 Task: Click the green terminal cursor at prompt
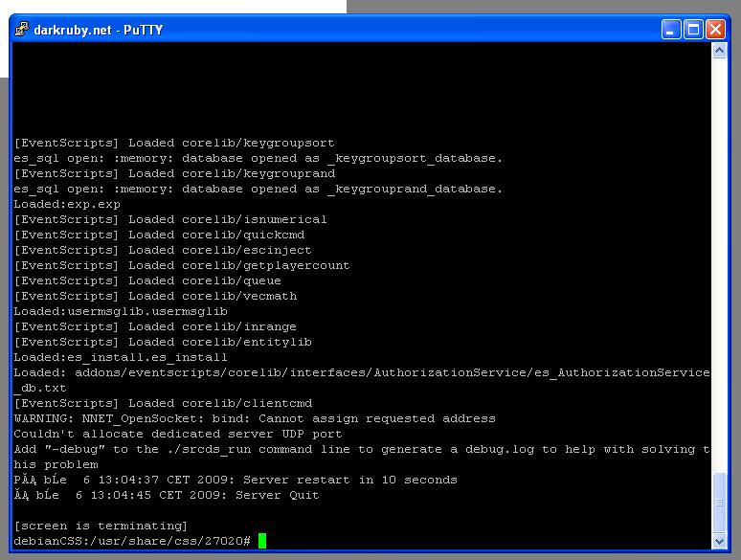click(262, 541)
